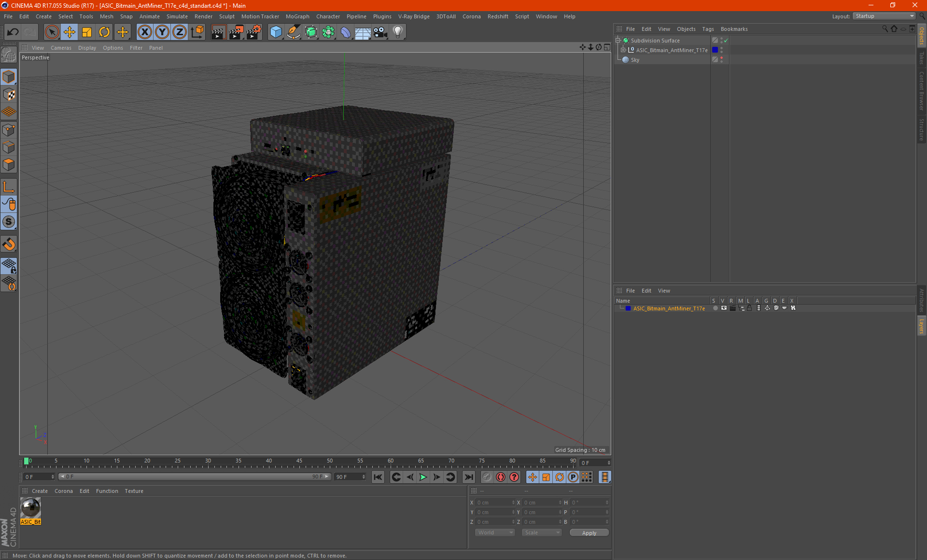
Task: Open the MoGraph menu
Action: [297, 16]
